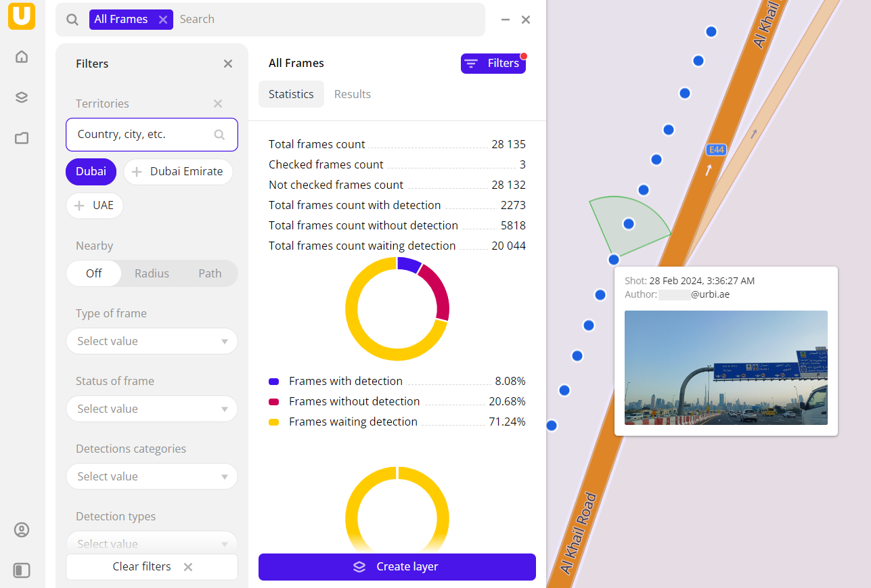The height and width of the screenshot is (588, 871).
Task: Open the Detection types dropdown
Action: [x=152, y=543]
